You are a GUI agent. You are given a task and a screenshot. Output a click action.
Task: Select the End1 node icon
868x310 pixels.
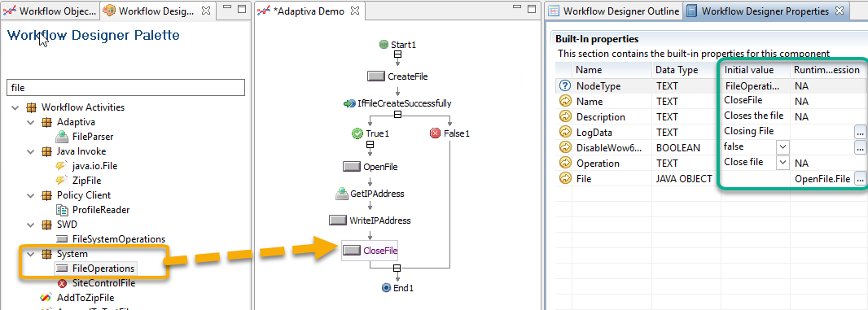click(387, 288)
